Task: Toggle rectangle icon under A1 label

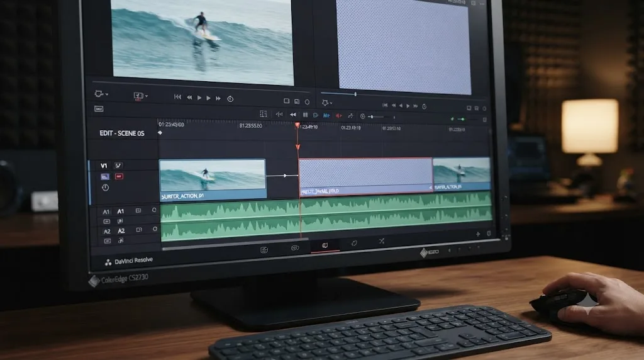Action: [107, 222]
